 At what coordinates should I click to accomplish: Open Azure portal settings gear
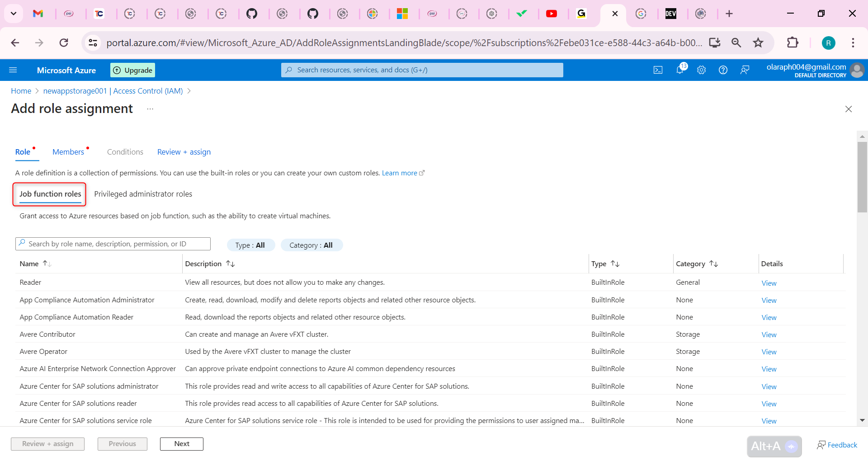pyautogui.click(x=701, y=70)
